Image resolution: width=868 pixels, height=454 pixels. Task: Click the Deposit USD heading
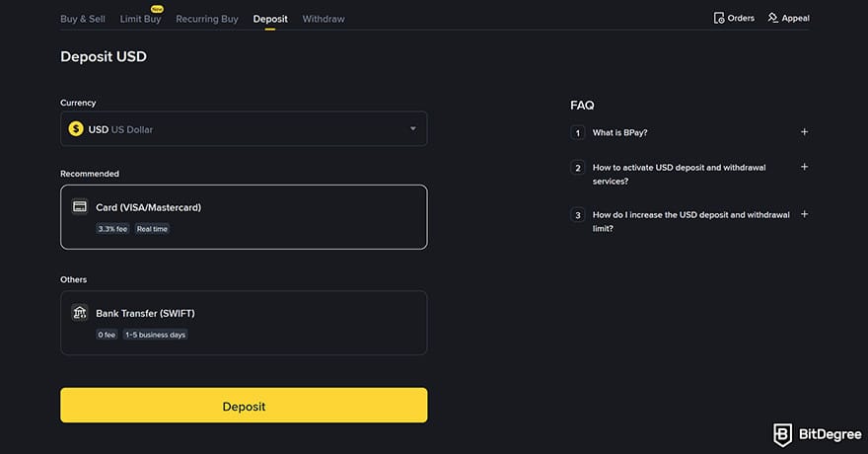coord(104,56)
